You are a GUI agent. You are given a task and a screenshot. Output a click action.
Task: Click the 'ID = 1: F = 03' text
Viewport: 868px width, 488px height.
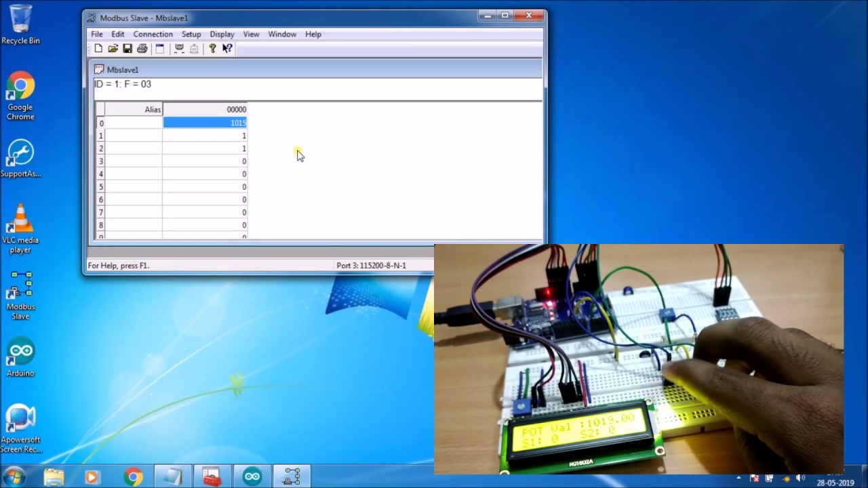[x=123, y=84]
